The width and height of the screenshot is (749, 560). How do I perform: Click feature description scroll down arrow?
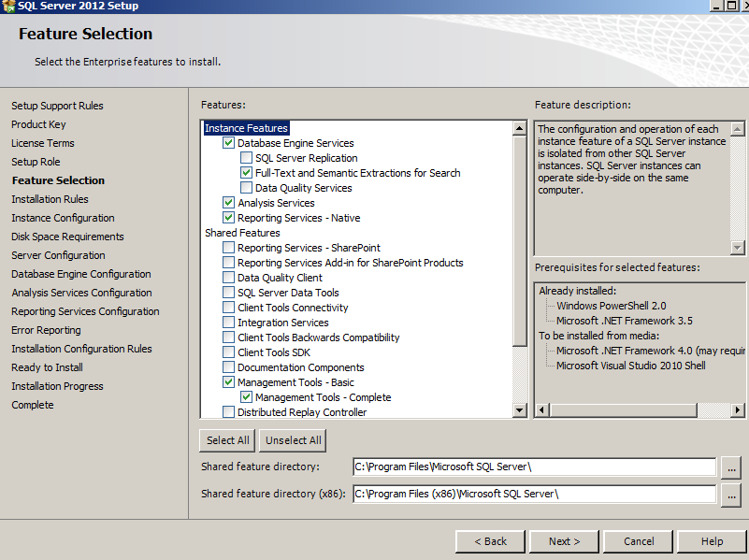[737, 248]
